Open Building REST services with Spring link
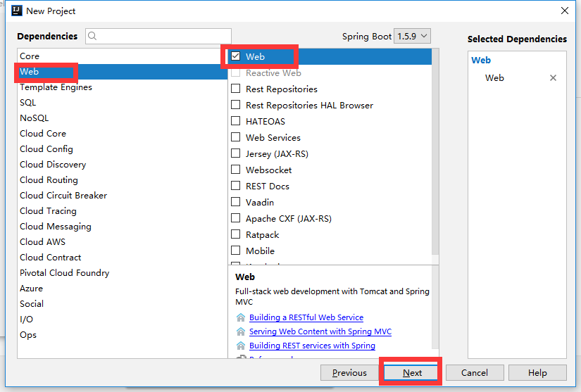The image size is (581, 392). 312,346
